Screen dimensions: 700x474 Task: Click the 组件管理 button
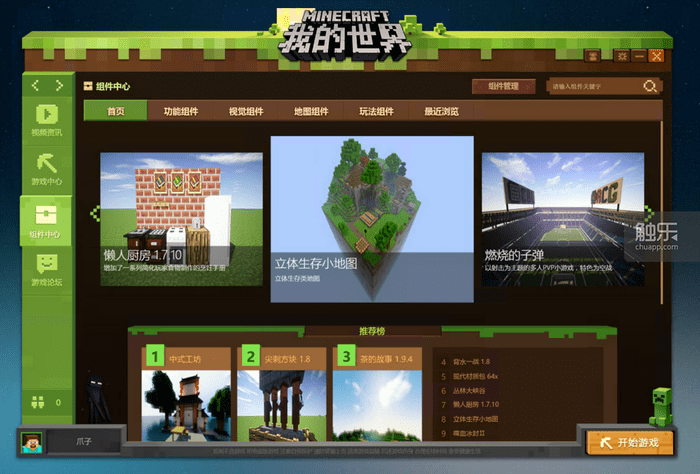tap(504, 86)
